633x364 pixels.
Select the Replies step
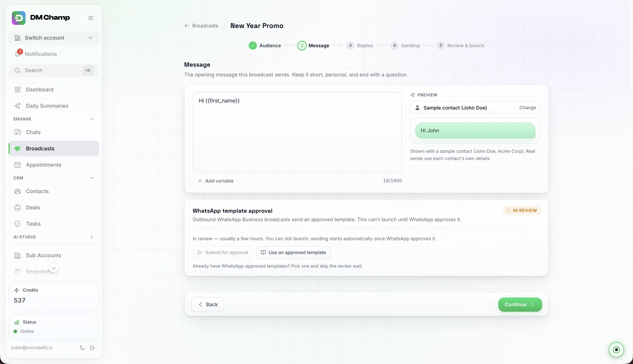[x=360, y=45]
